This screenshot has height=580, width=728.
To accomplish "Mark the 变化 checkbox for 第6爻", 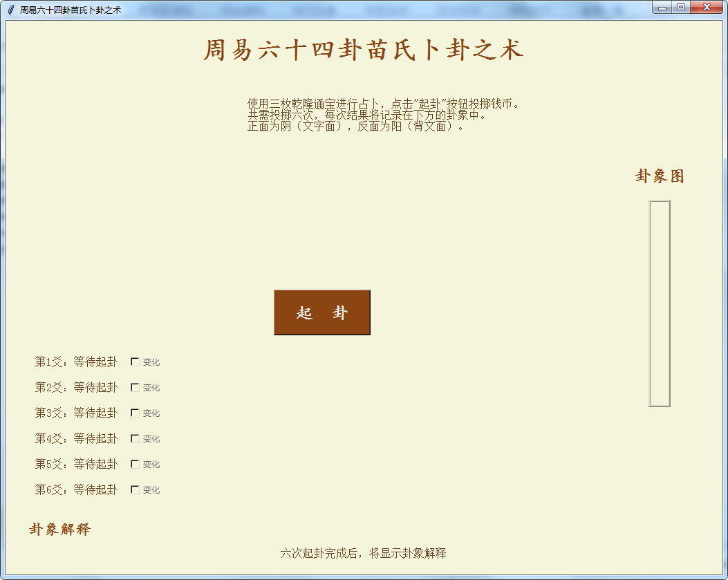I will point(136,489).
